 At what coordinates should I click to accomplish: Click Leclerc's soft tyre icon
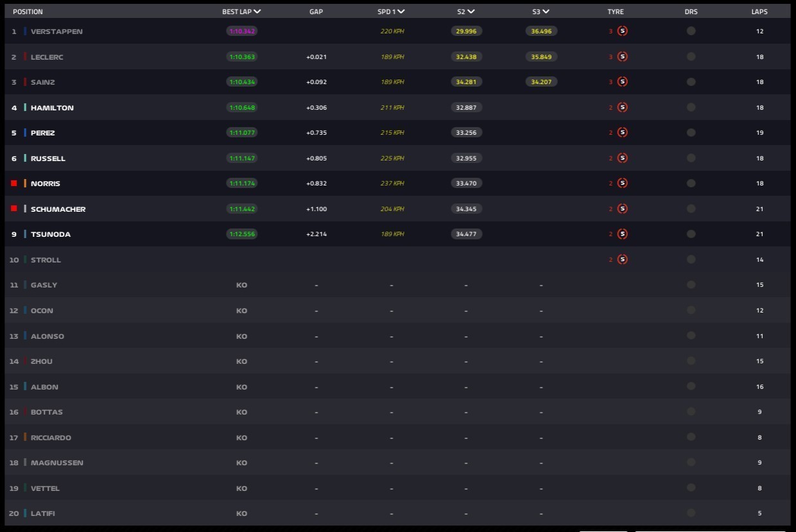622,56
